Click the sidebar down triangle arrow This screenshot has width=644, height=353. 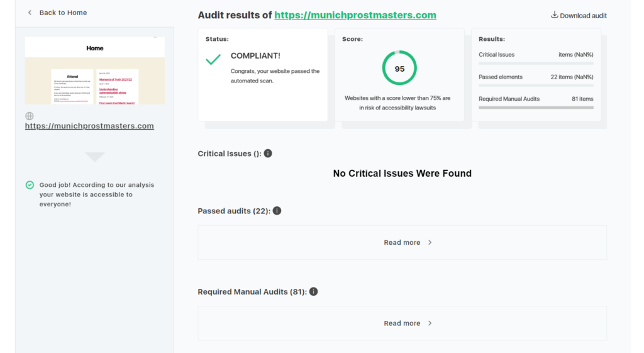94,157
